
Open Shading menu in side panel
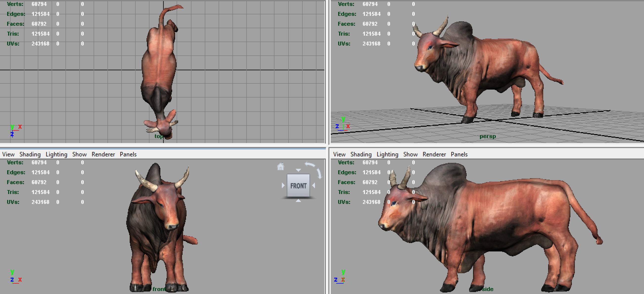tap(361, 154)
